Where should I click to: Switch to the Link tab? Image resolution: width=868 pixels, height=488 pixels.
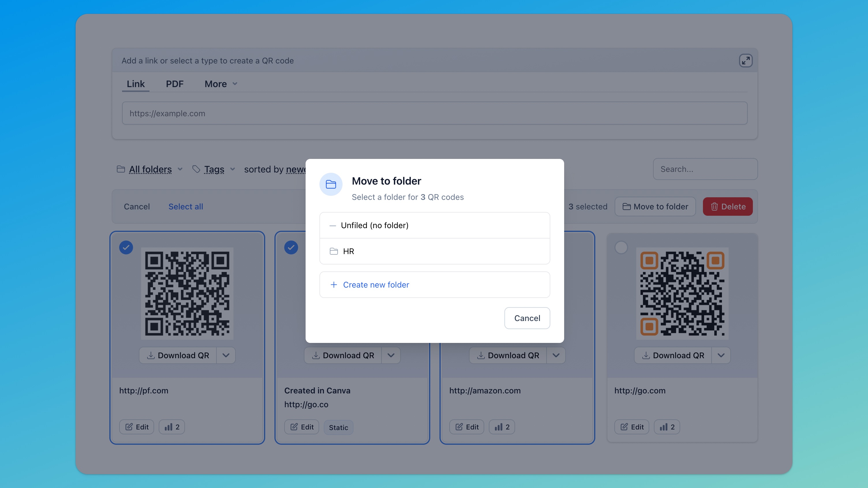pos(135,84)
